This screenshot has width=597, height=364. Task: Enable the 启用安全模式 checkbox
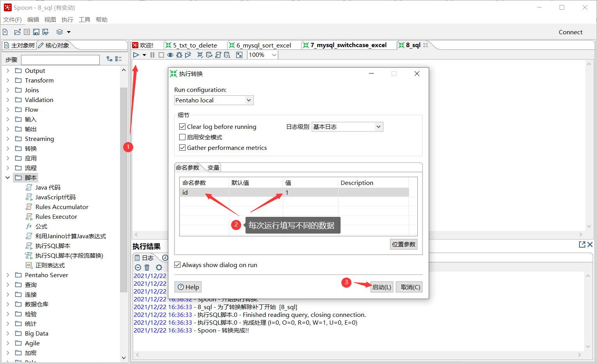(182, 137)
